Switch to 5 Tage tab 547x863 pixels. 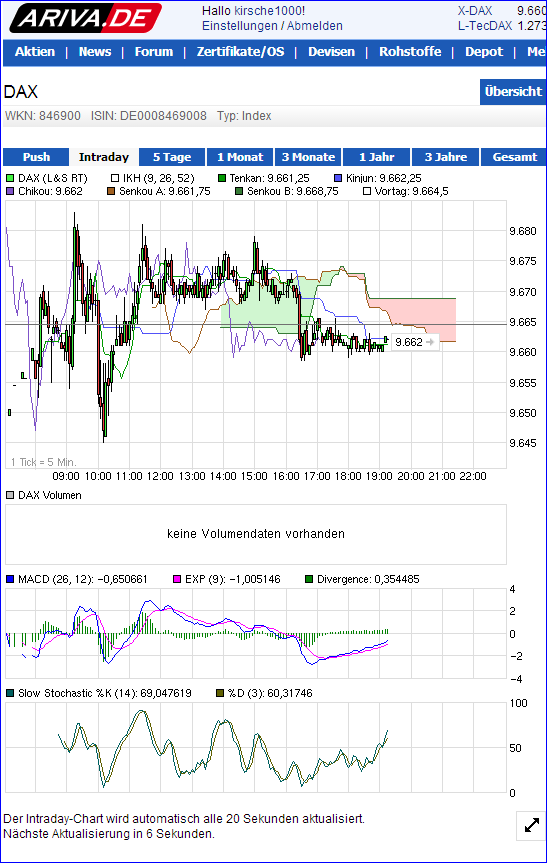tap(172, 157)
